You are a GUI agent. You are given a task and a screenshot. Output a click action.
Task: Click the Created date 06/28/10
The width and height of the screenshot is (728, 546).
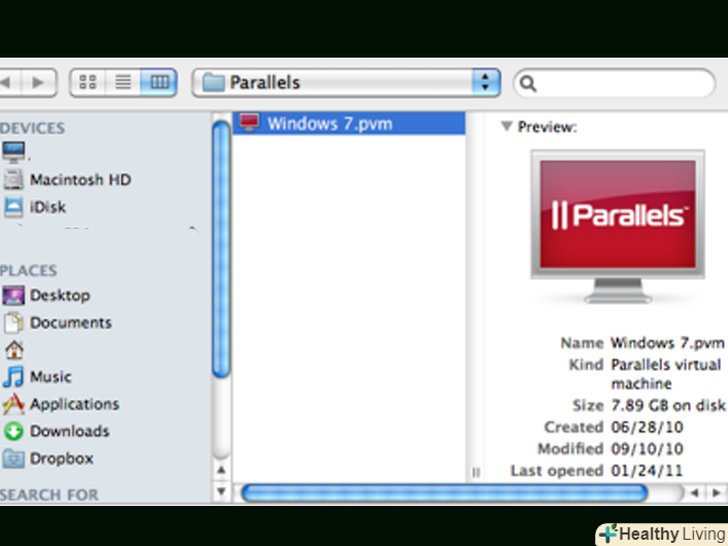(647, 427)
